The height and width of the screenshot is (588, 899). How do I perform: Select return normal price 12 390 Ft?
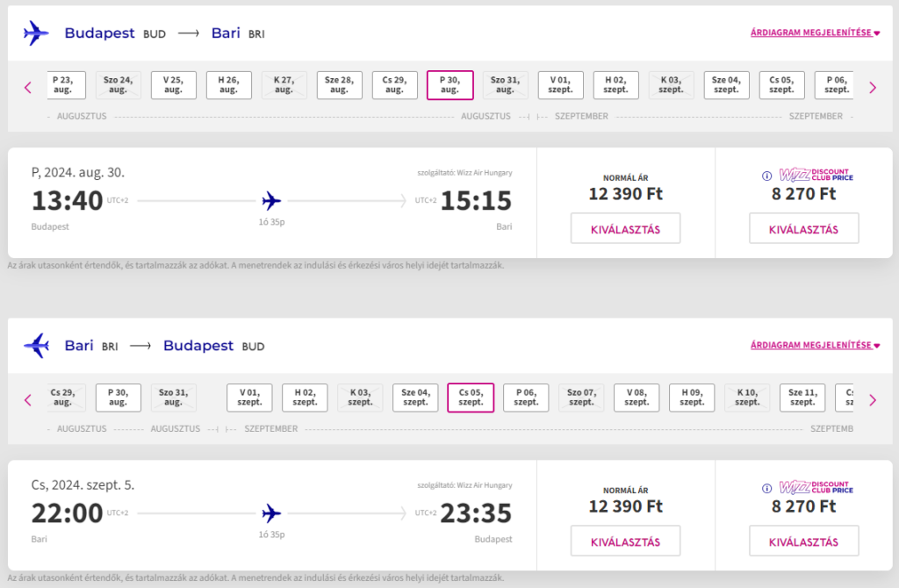[x=625, y=541]
